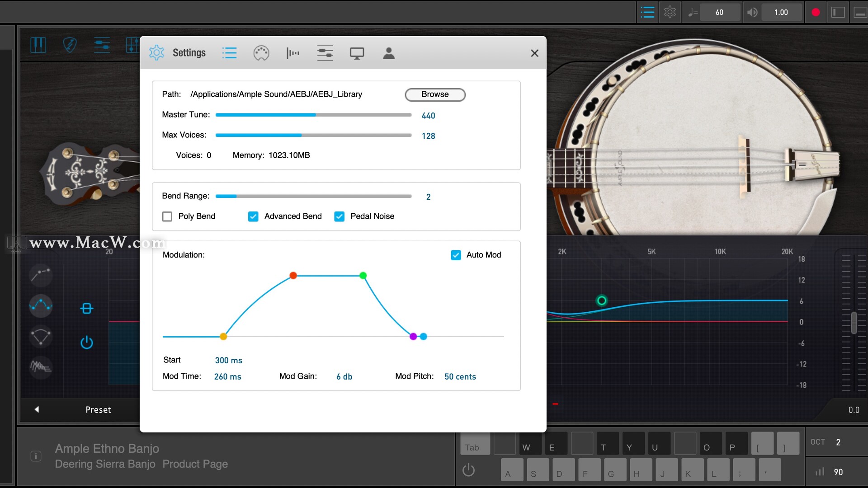Viewport: 868px width, 488px height.
Task: Click the Max Voices value 128
Action: pyautogui.click(x=428, y=136)
